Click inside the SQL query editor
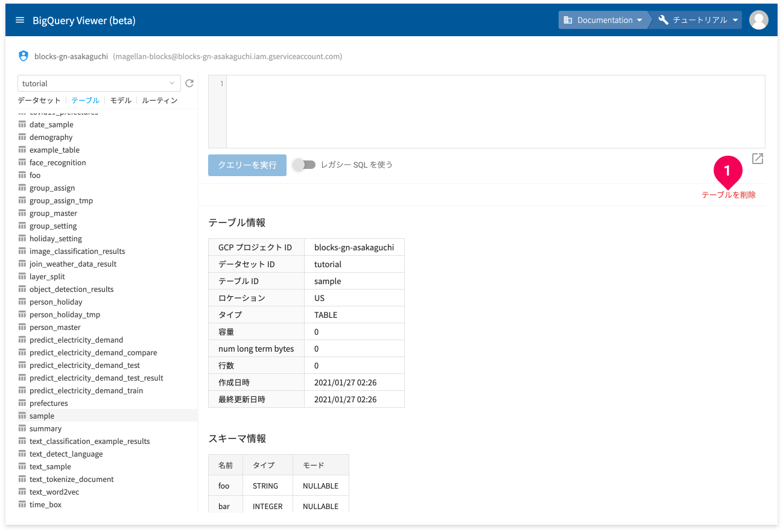This screenshot has width=783, height=532. pos(495,112)
